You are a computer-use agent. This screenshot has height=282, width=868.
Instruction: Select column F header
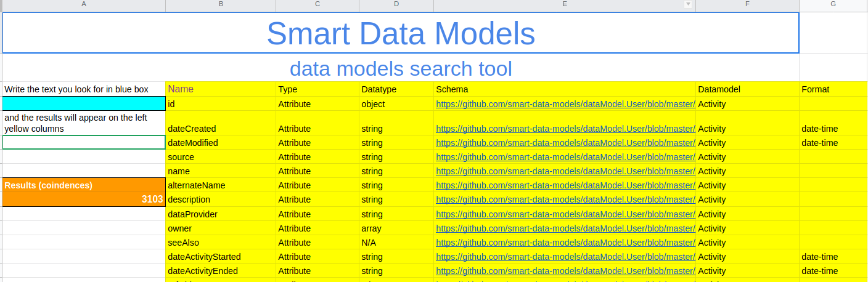click(747, 4)
